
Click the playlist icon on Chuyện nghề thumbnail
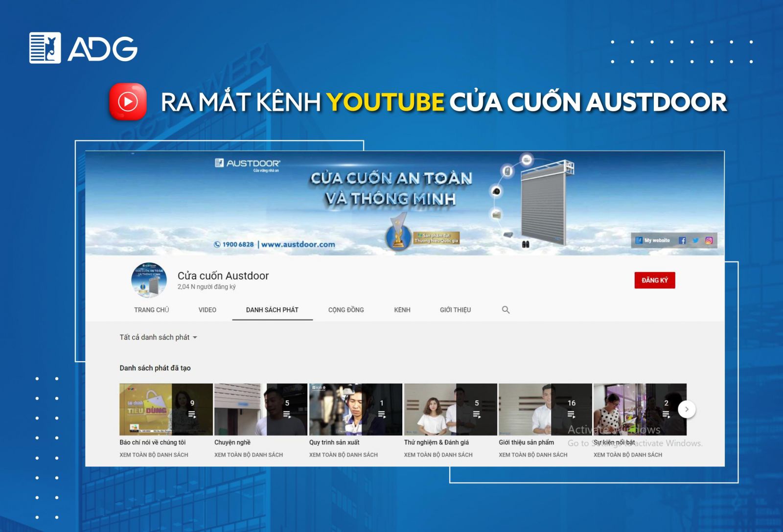[287, 415]
